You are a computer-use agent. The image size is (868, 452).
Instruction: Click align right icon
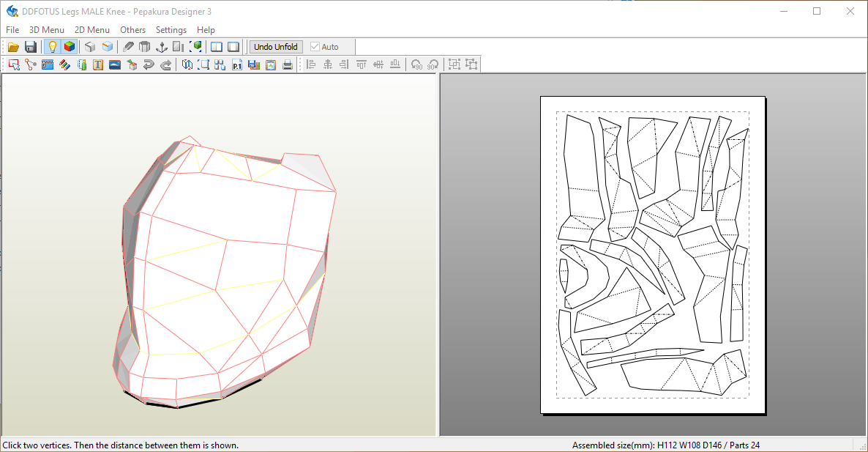pos(344,64)
